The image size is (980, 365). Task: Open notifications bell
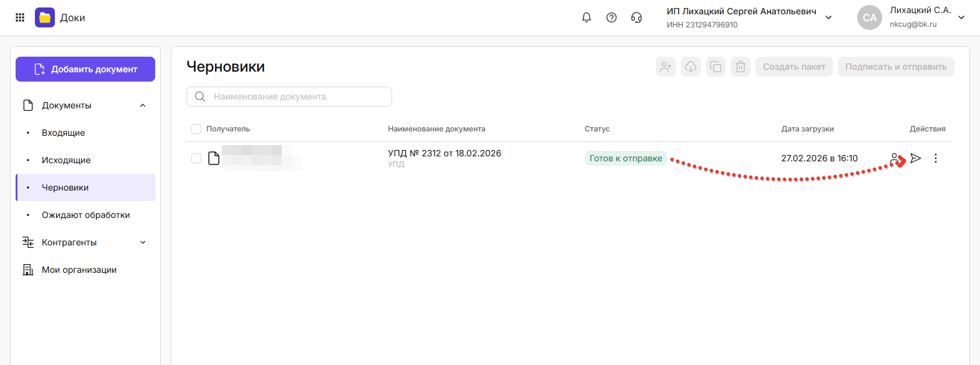(x=586, y=17)
